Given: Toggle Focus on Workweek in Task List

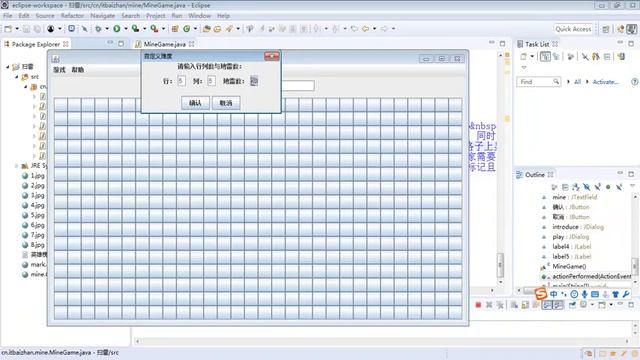Looking at the screenshot, I should coord(571,56).
